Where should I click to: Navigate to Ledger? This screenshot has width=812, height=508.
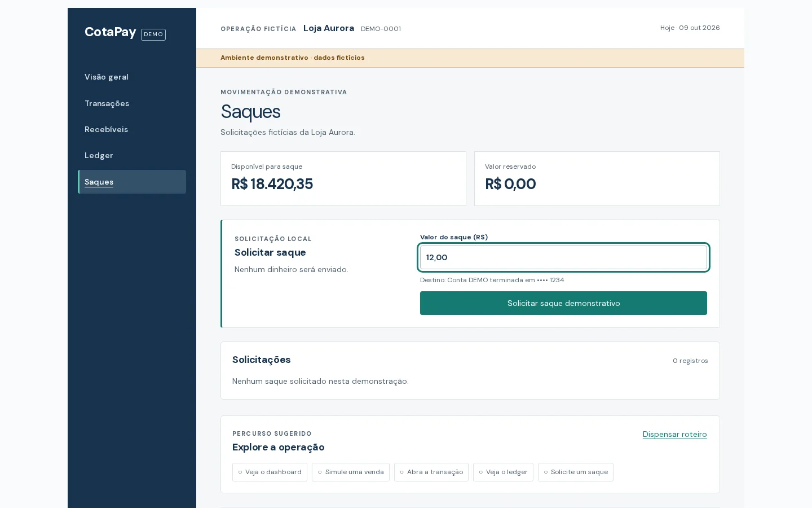(x=99, y=155)
